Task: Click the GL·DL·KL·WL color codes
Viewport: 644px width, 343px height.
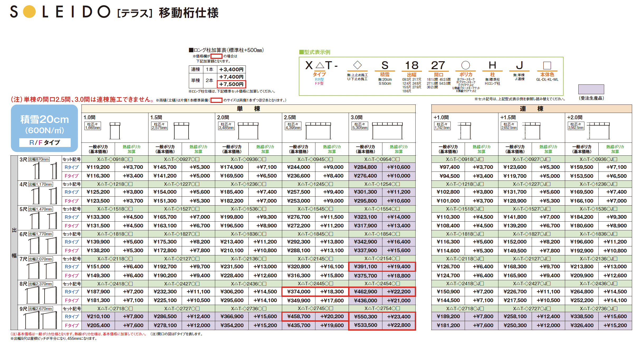Action: 547,79
